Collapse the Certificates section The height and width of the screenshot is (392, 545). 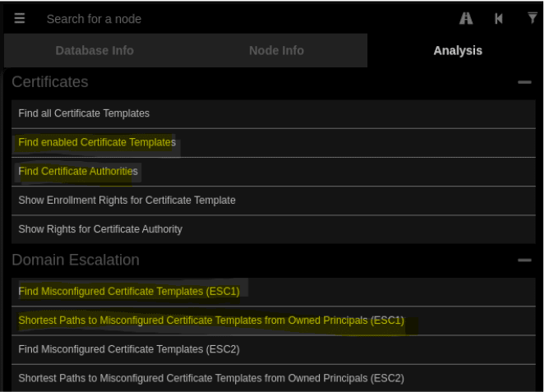pyautogui.click(x=524, y=82)
